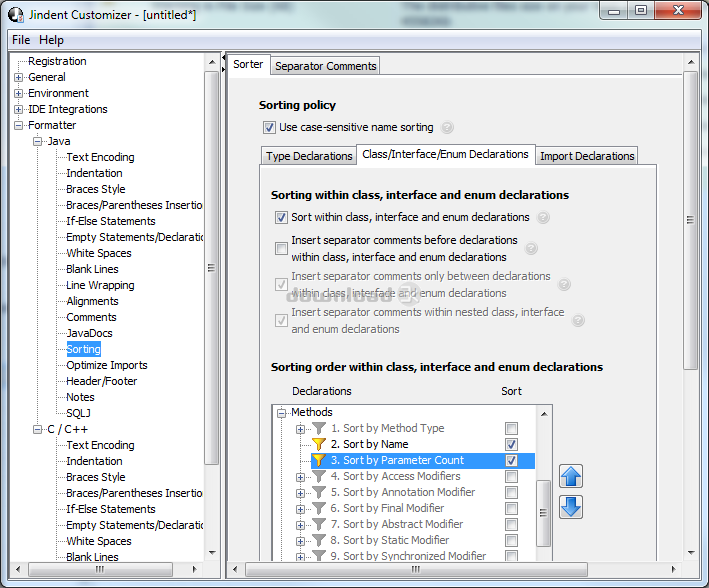Select the Sorter tab

pyautogui.click(x=248, y=64)
